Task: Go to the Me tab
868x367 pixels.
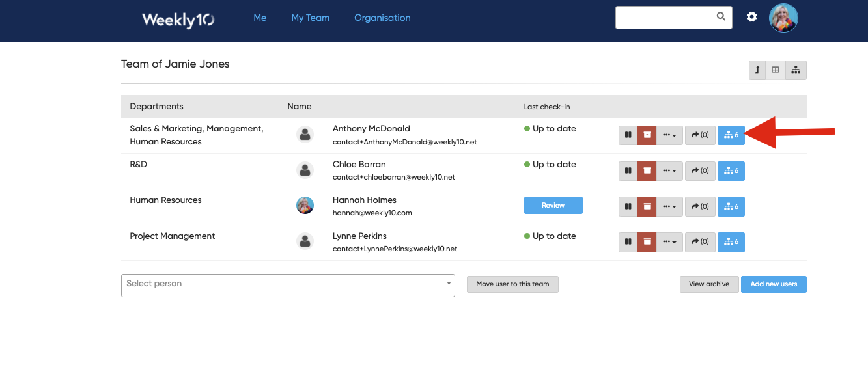Action: (260, 18)
